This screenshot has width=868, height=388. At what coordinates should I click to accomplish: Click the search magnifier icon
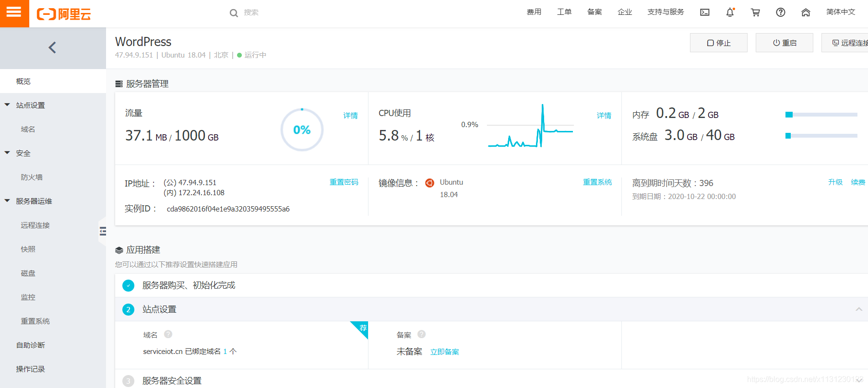(234, 13)
